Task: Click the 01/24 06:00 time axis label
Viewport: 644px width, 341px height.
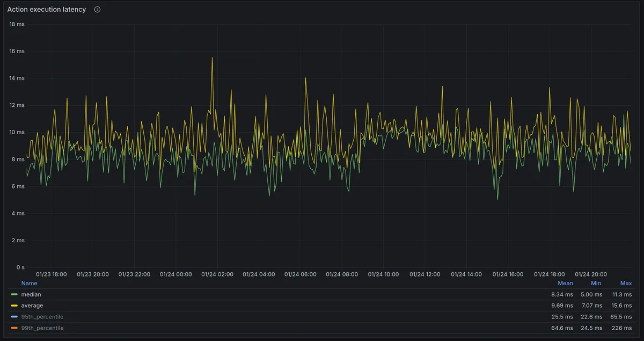Action: (x=301, y=274)
